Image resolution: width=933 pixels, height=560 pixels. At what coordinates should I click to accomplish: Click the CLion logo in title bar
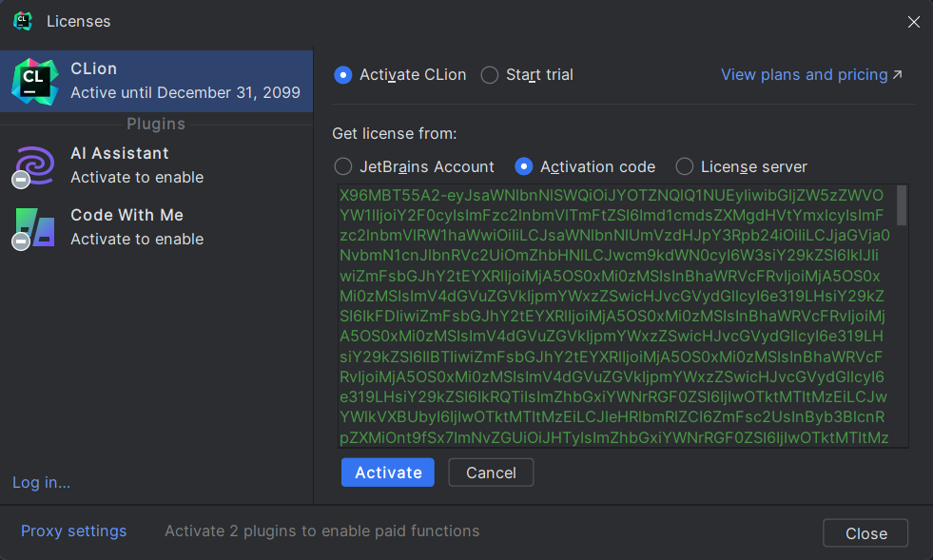(23, 21)
